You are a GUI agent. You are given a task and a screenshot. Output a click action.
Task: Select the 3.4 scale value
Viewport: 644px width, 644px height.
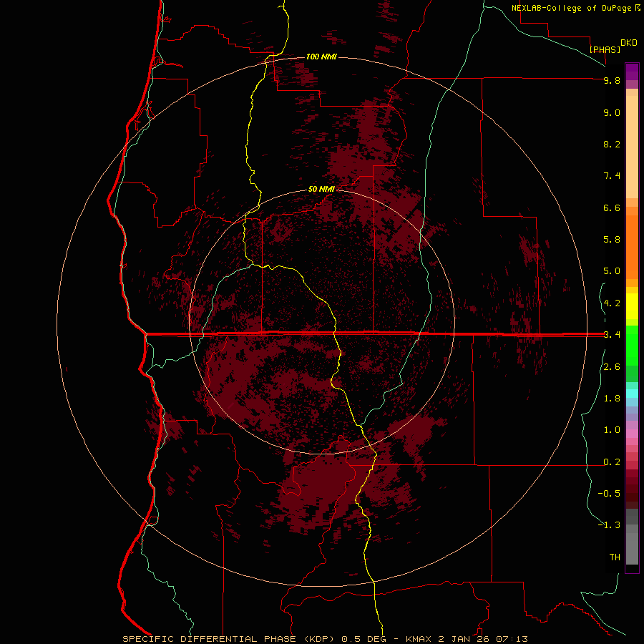tap(612, 335)
